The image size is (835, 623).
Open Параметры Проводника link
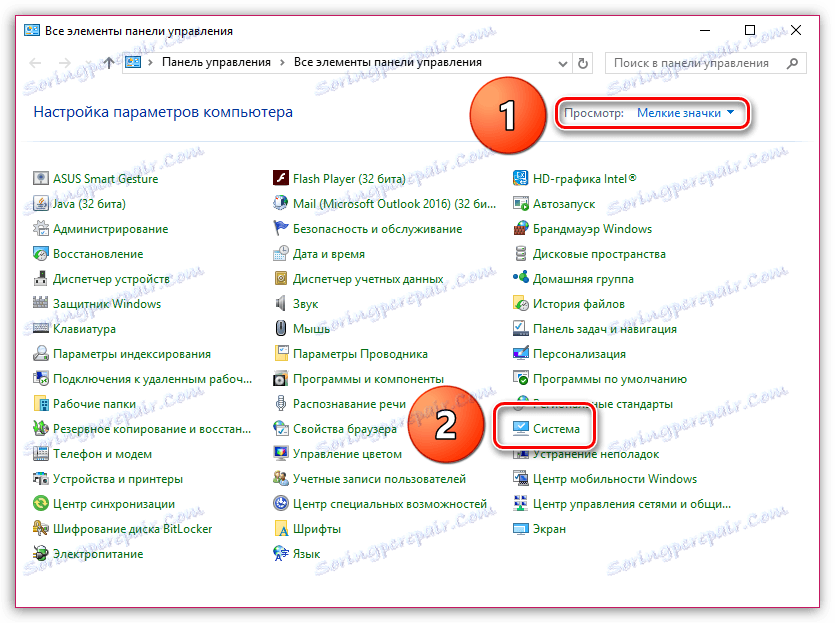360,354
